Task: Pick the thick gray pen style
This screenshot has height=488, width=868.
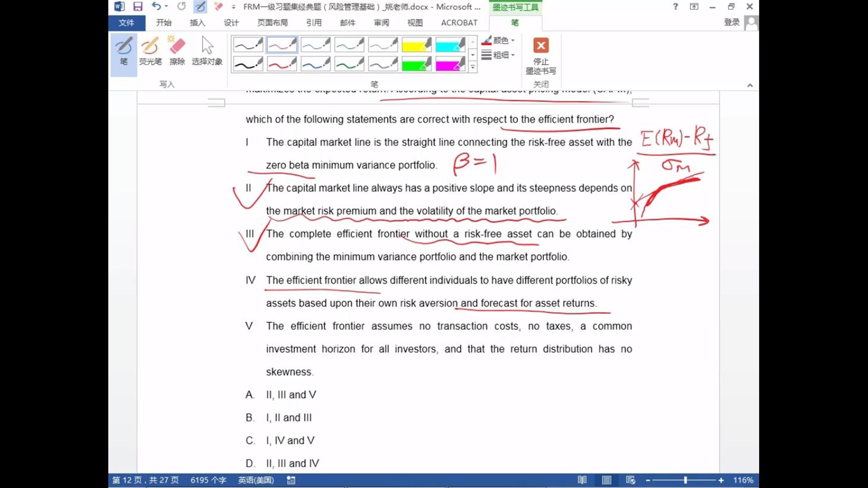Action: (x=383, y=64)
